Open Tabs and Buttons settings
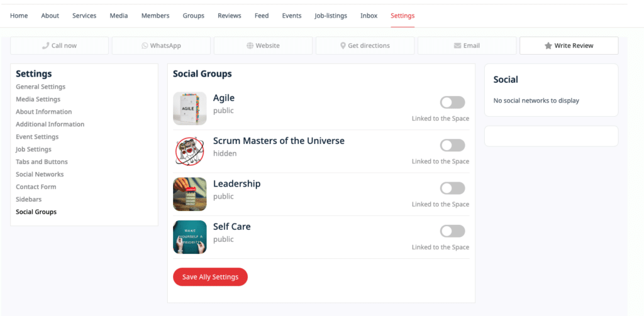 [x=42, y=161]
